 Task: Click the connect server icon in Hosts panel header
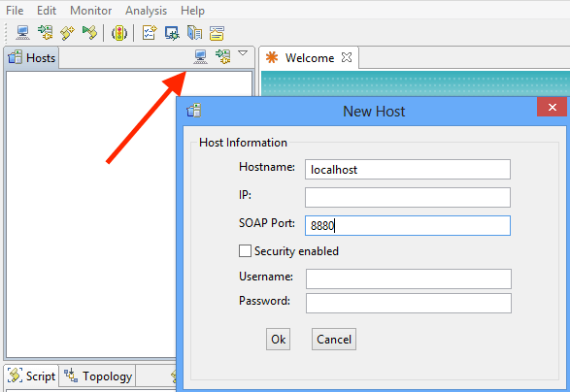(222, 56)
